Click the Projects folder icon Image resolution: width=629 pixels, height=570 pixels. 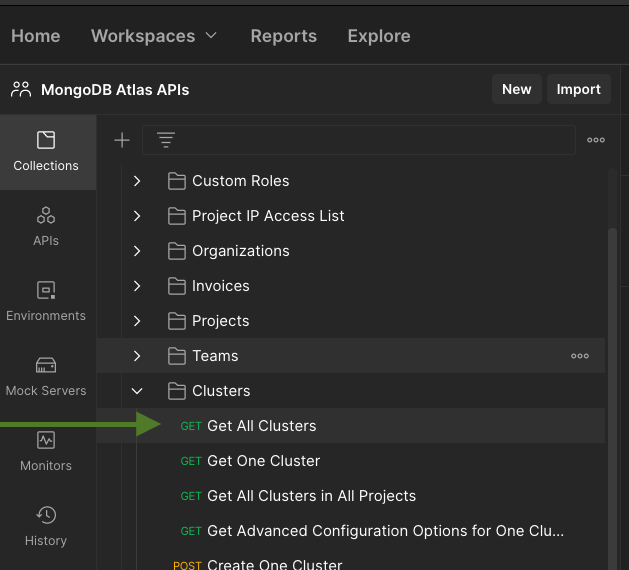pos(177,321)
